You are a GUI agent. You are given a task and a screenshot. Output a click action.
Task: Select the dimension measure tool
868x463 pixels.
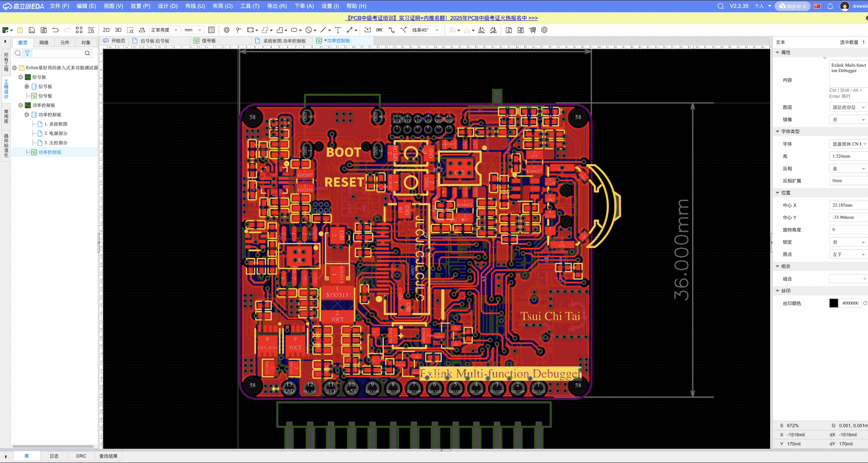tap(349, 30)
